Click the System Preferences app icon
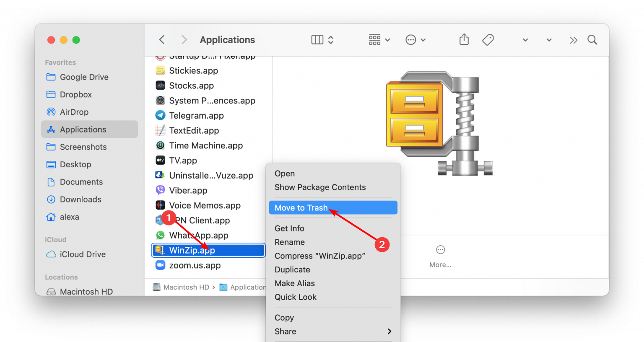Image resolution: width=644 pixels, height=342 pixels. pyautogui.click(x=160, y=101)
